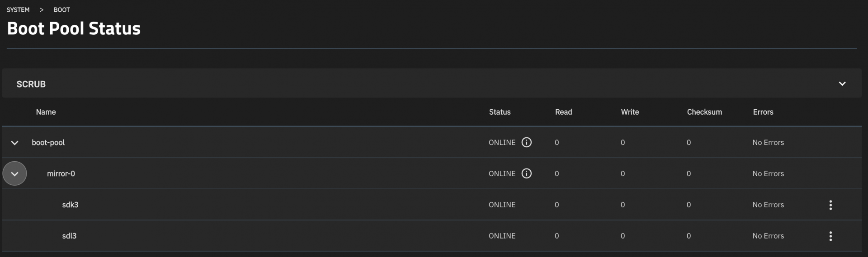Screen dimensions: 868x257
Task: Collapse the mirror-0 vdev row
Action: pos(14,174)
